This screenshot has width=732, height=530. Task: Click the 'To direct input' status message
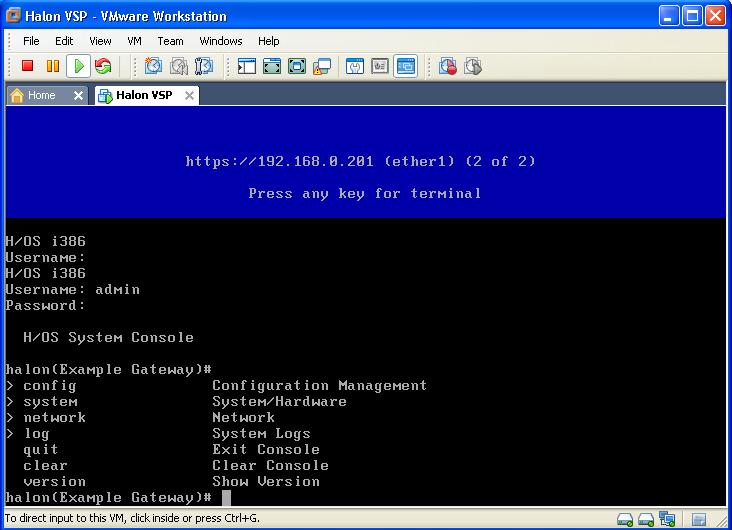pyautogui.click(x=132, y=518)
